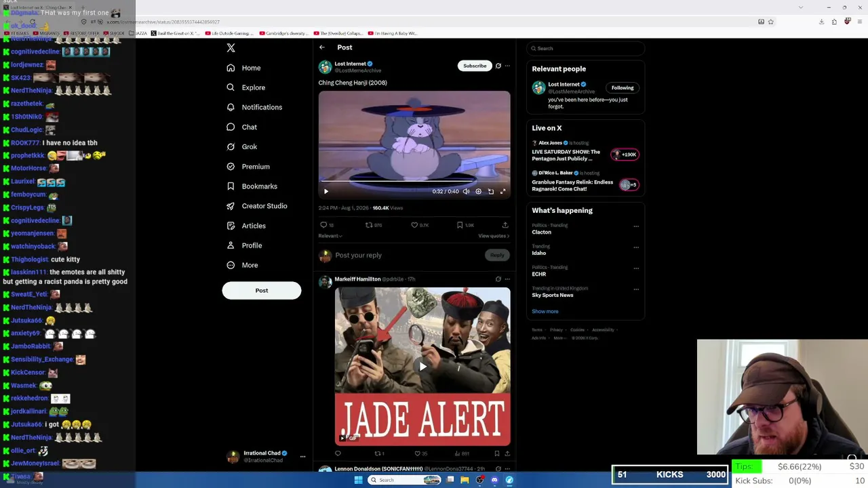Open Discord from the taskbar

pyautogui.click(x=494, y=480)
